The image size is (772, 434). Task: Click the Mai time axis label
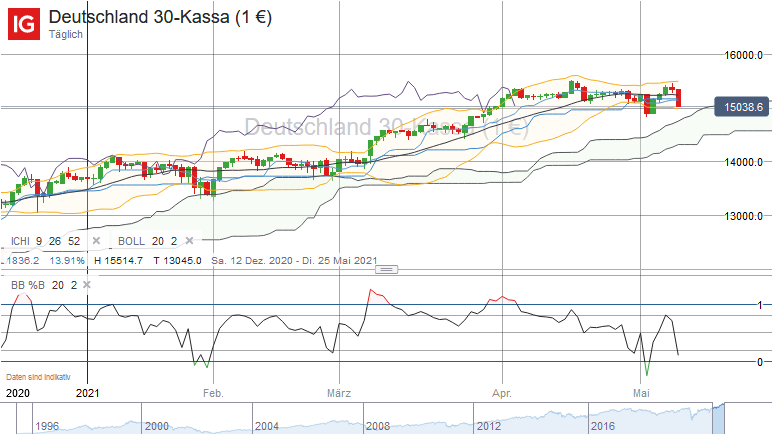pyautogui.click(x=641, y=393)
